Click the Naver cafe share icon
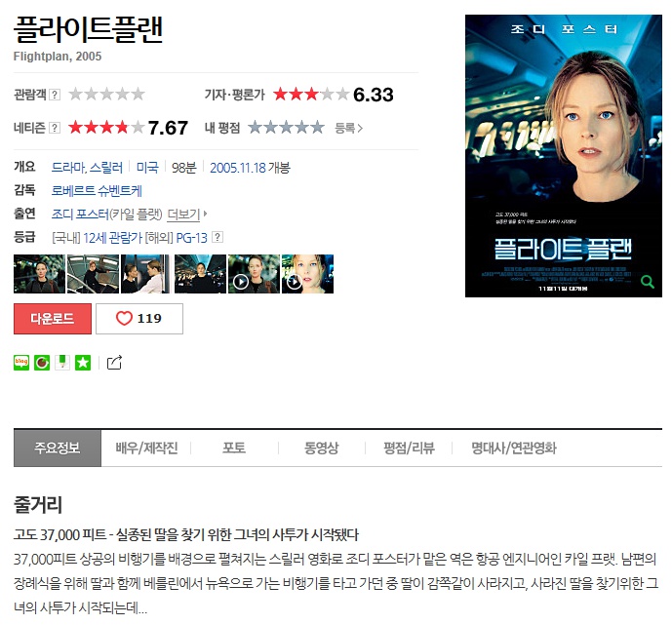Screen dimensions: 672x625 [42, 363]
